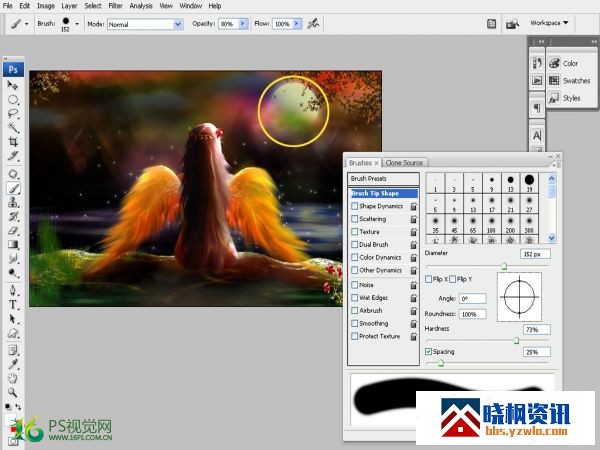Viewport: 600px width, 450px height.
Task: Enable Other Dynamics checkbox
Action: coord(355,270)
